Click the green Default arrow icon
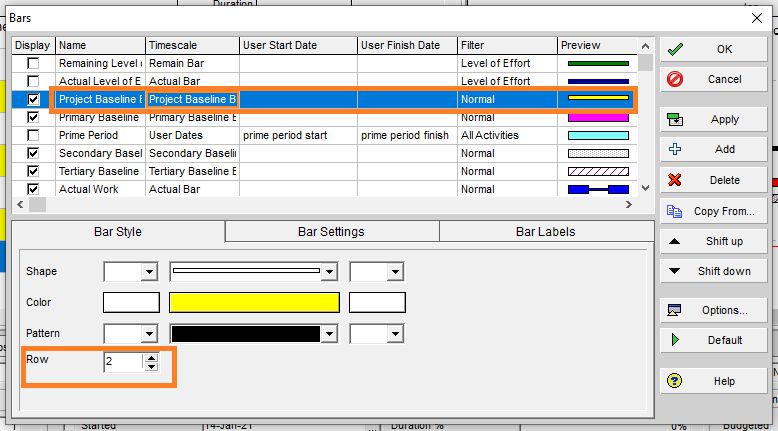 675,340
